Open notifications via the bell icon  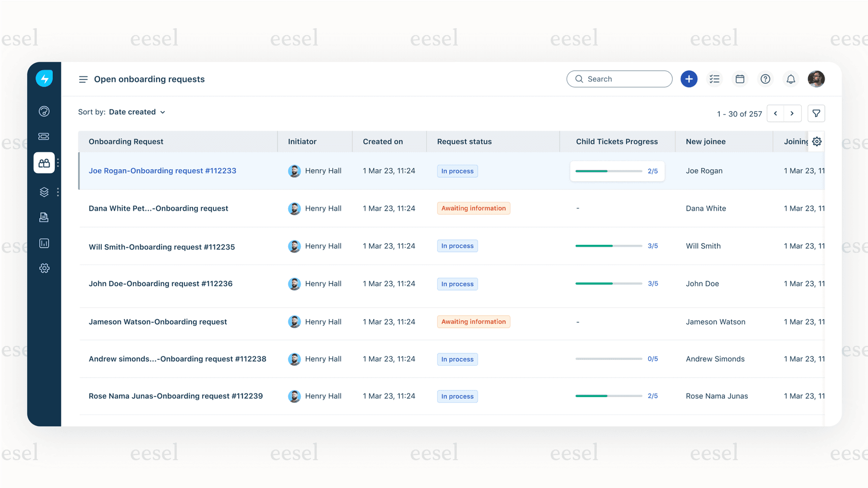pyautogui.click(x=791, y=78)
